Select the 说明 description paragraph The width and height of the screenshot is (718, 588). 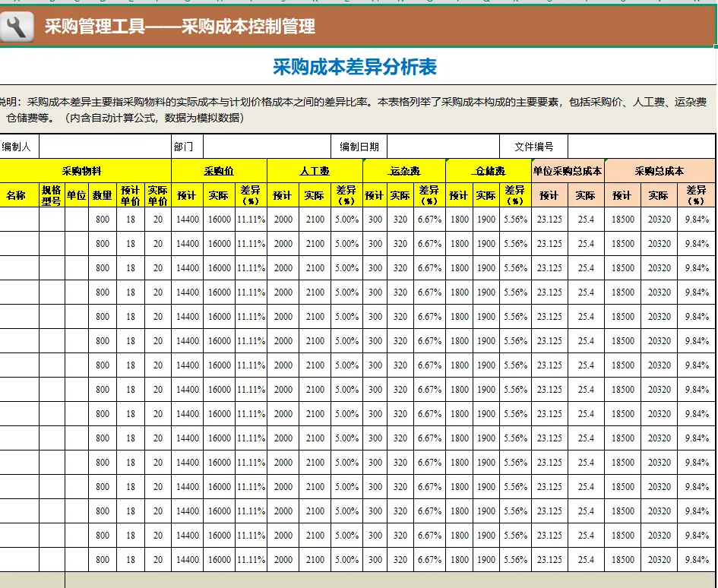[x=353, y=110]
